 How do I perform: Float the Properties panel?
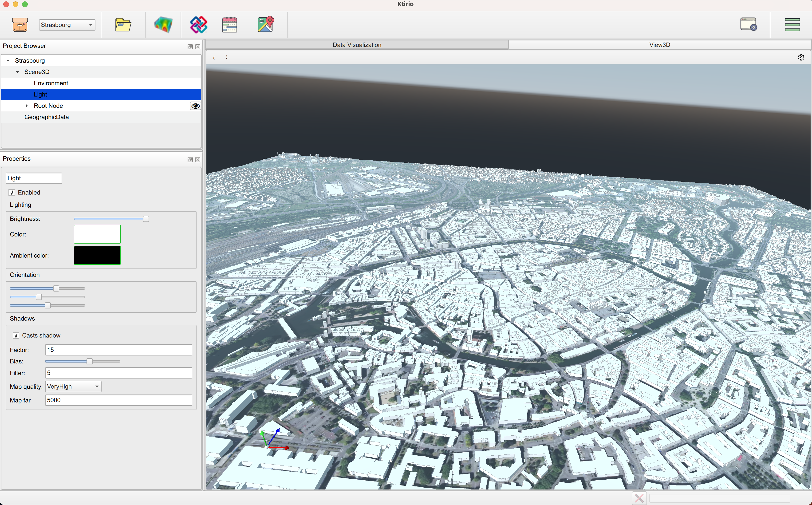(x=190, y=160)
